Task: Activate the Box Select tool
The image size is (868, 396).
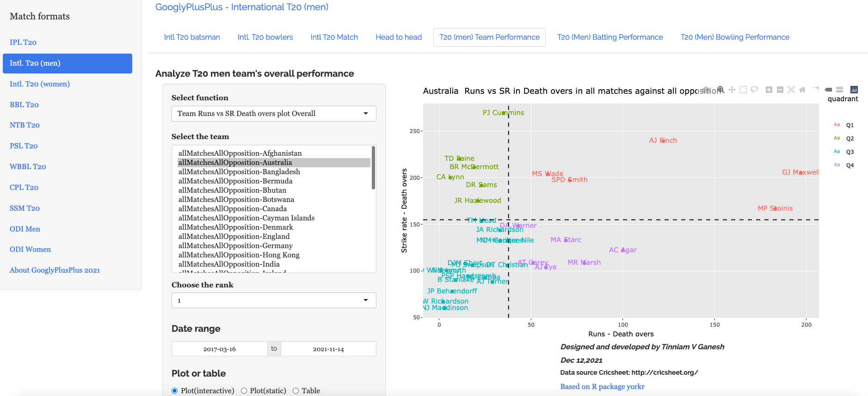Action: click(743, 90)
